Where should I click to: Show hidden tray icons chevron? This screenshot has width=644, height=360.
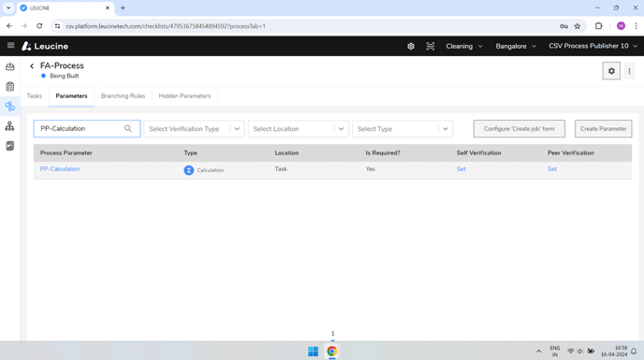click(x=538, y=352)
